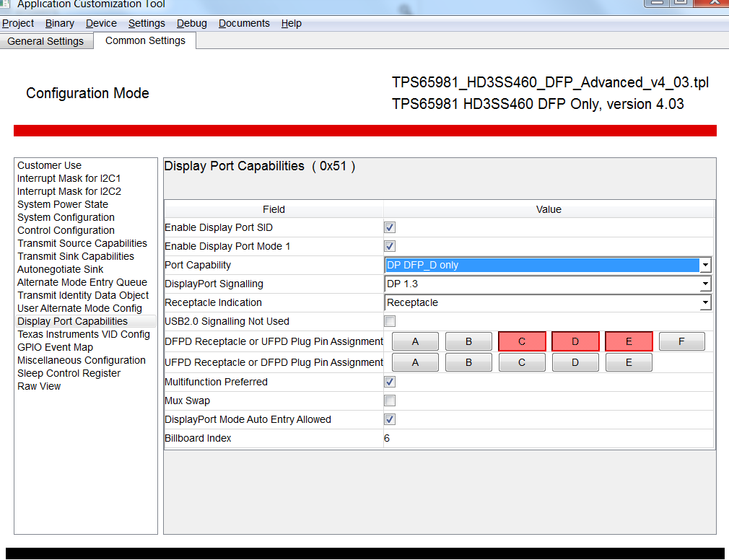This screenshot has width=729, height=560.
Task: Open the Help menu
Action: point(291,23)
